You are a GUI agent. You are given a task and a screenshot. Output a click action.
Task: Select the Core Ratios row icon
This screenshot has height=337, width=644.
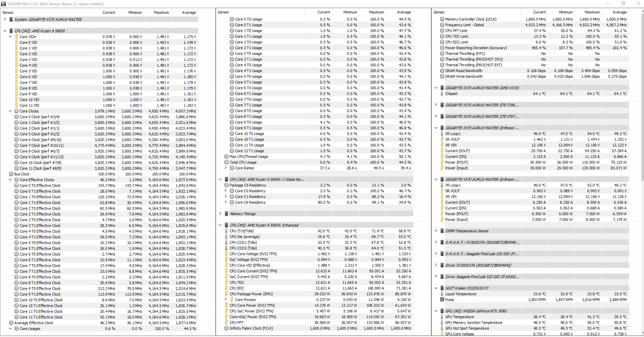coord(232,168)
